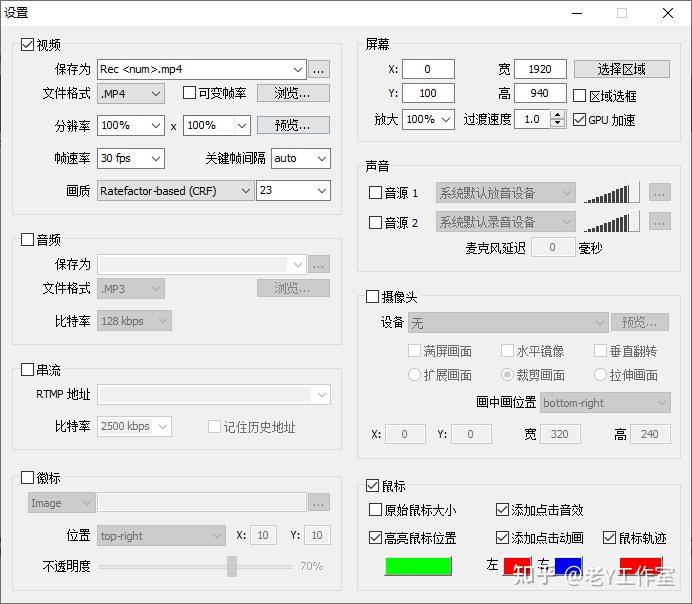This screenshot has height=604, width=692.
Task: Increase 过渡速度 with spinner up arrow
Action: tap(558, 115)
